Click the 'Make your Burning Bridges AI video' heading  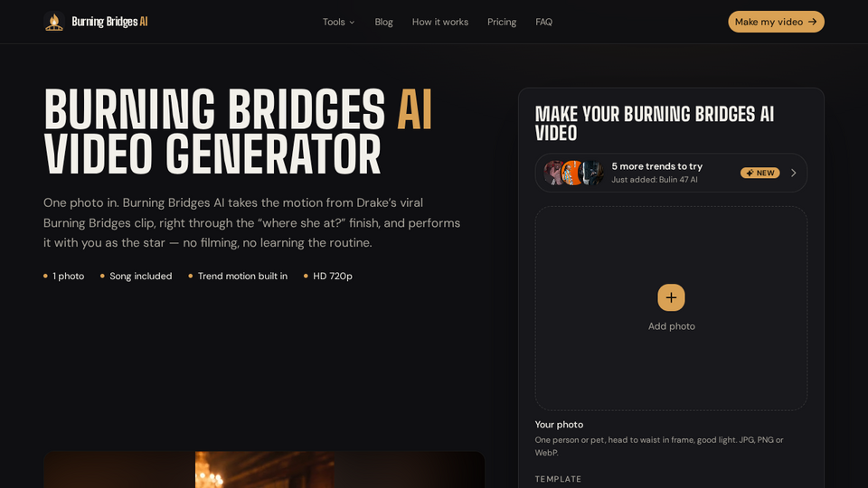click(655, 124)
